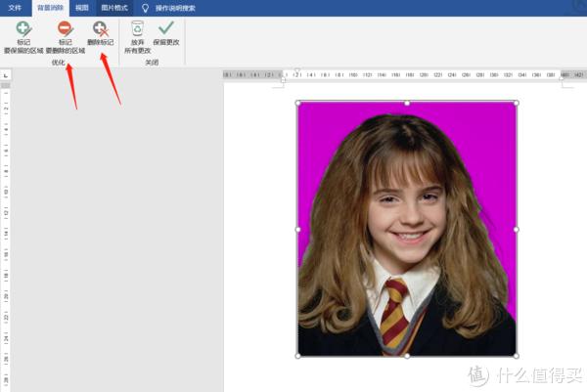The width and height of the screenshot is (587, 392).
Task: Open the 文件 (File) tab
Action: pyautogui.click(x=15, y=8)
